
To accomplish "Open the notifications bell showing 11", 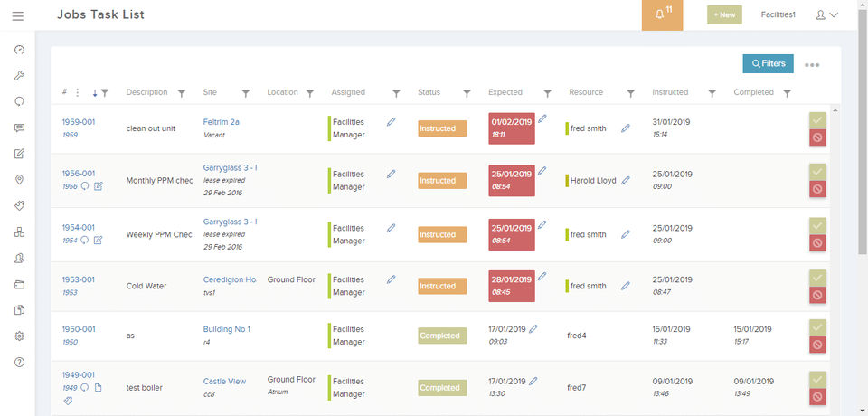I will [662, 15].
